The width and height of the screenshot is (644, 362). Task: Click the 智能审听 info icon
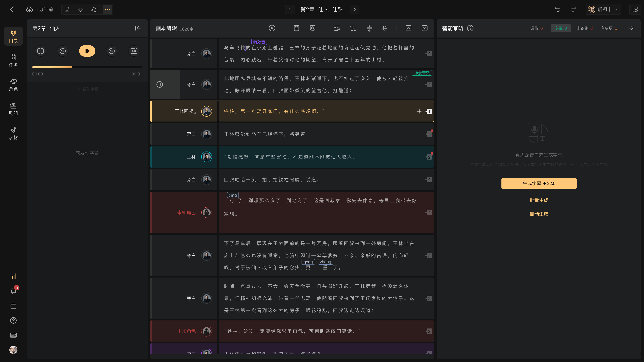click(470, 28)
